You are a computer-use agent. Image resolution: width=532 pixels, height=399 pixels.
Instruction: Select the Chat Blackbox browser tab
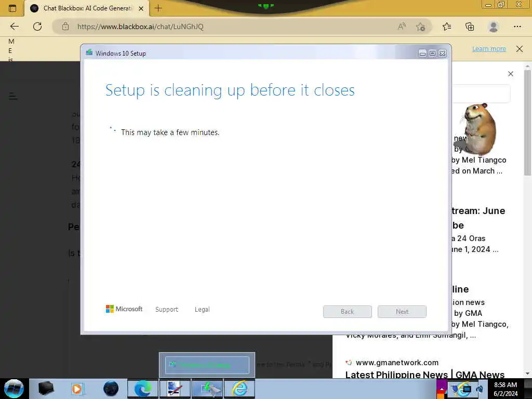coord(87,8)
